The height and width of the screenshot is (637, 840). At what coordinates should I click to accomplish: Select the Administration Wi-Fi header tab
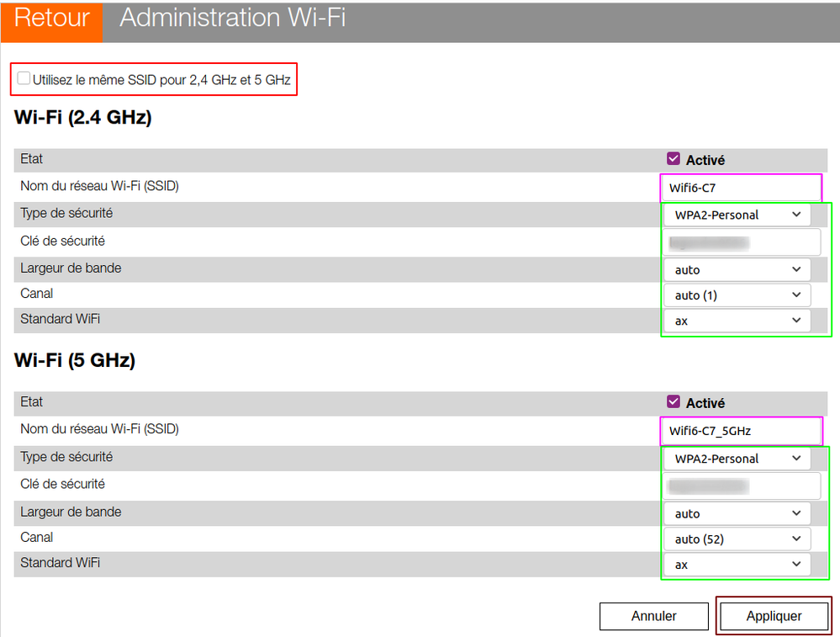(x=233, y=19)
